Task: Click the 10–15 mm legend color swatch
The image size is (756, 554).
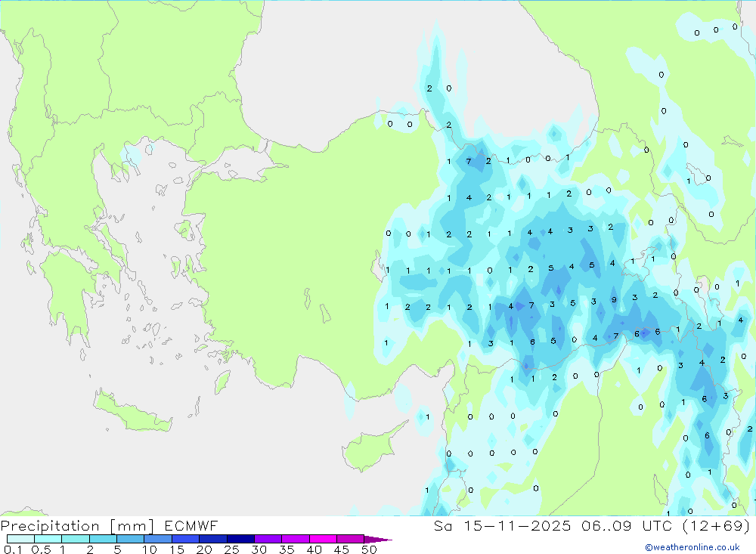Action: click(x=158, y=539)
